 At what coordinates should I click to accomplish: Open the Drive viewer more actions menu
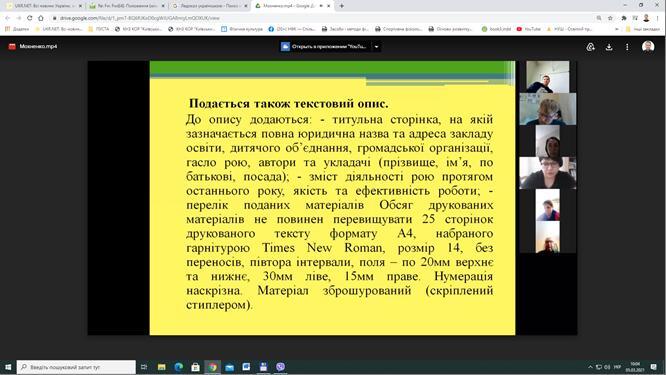627,47
